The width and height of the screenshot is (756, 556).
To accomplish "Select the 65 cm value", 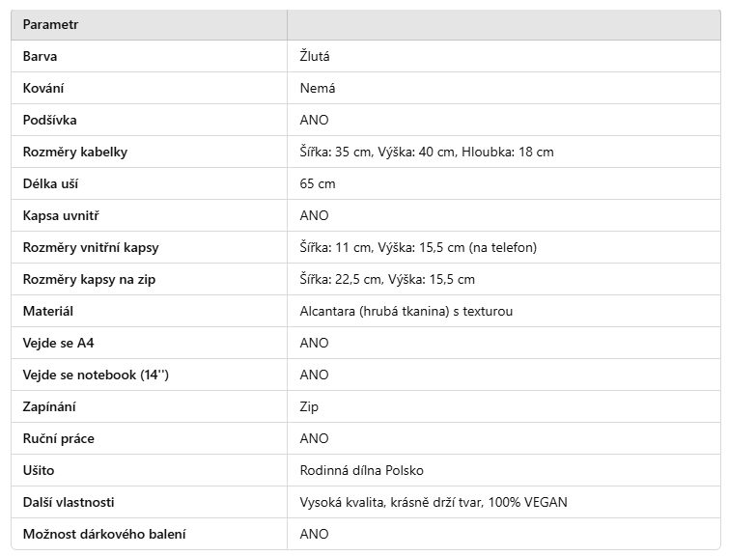I will coord(318,183).
